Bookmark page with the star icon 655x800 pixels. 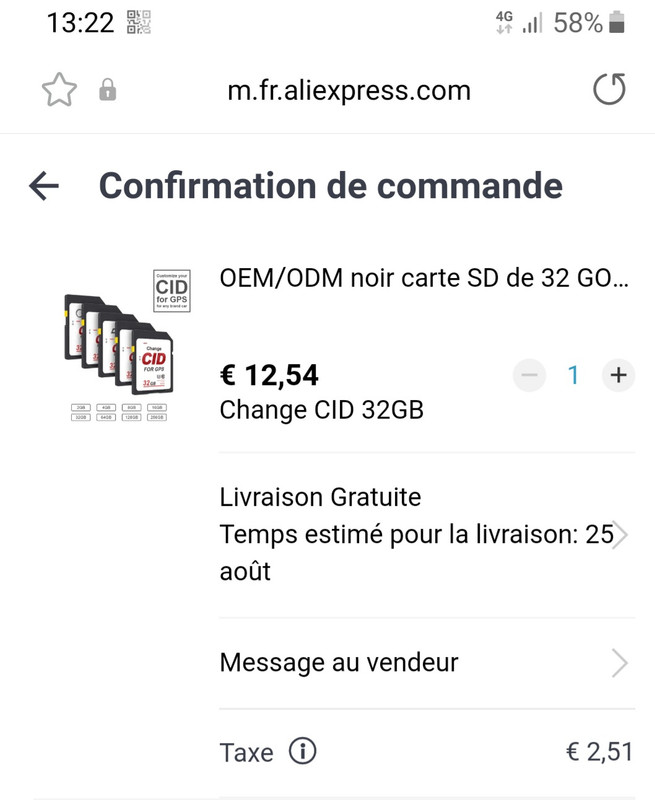(59, 90)
